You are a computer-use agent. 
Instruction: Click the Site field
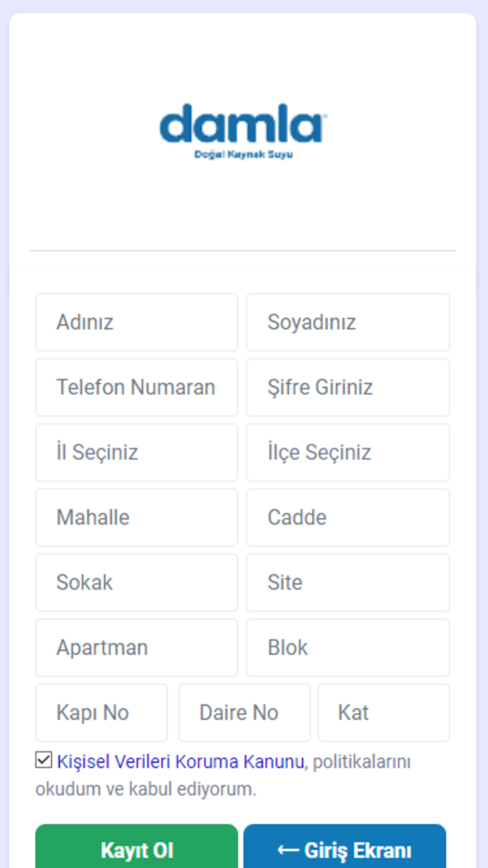tap(347, 583)
